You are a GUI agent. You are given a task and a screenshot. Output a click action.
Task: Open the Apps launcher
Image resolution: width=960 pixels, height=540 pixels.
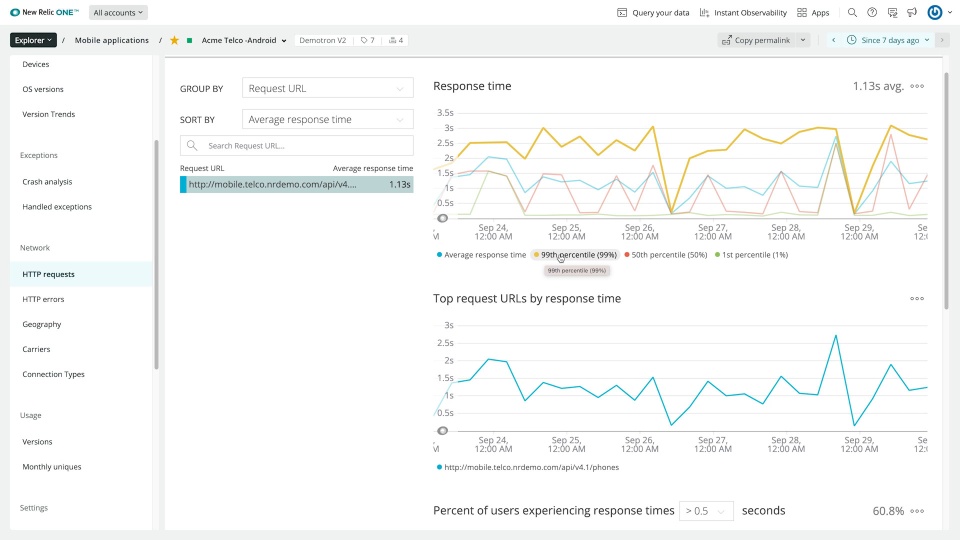coord(813,12)
